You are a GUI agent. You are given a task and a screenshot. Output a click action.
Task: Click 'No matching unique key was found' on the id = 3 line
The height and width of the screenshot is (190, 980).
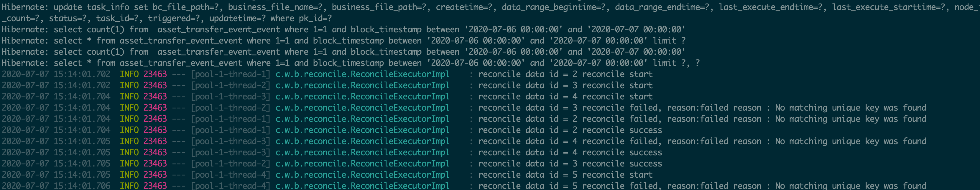[851, 108]
